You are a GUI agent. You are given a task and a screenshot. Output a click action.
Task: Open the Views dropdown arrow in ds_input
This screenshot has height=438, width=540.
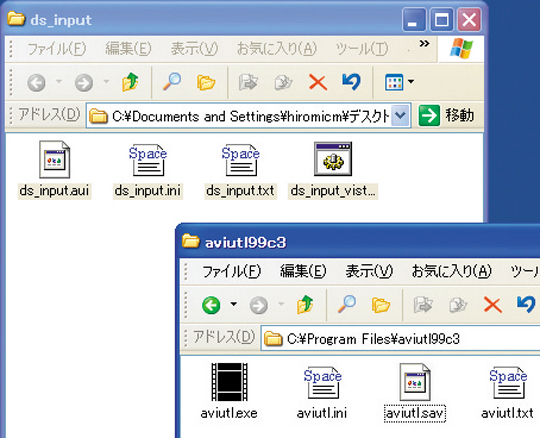411,82
